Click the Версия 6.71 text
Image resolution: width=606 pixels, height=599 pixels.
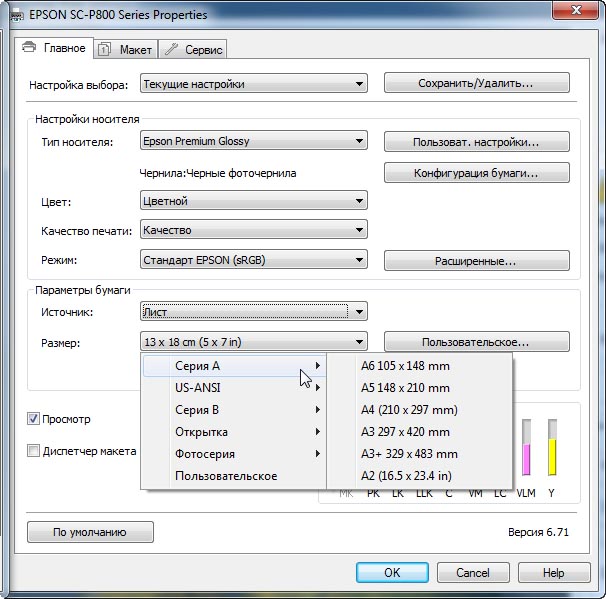(x=538, y=532)
